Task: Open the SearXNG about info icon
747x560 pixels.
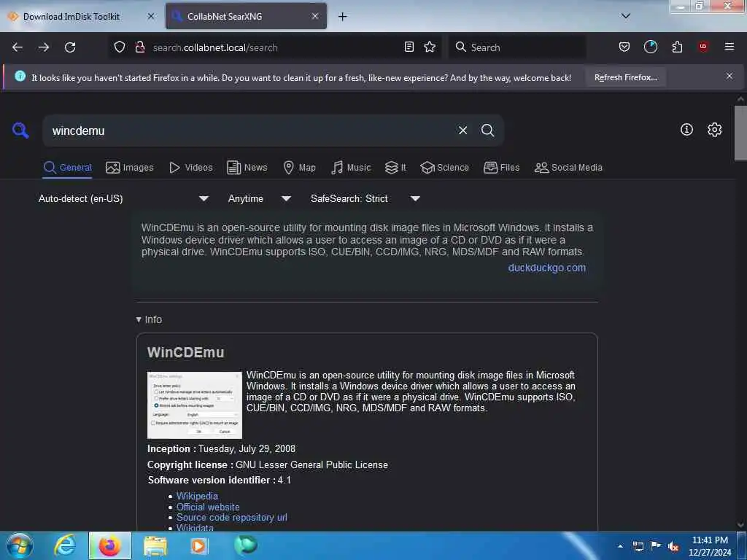Action: click(686, 130)
